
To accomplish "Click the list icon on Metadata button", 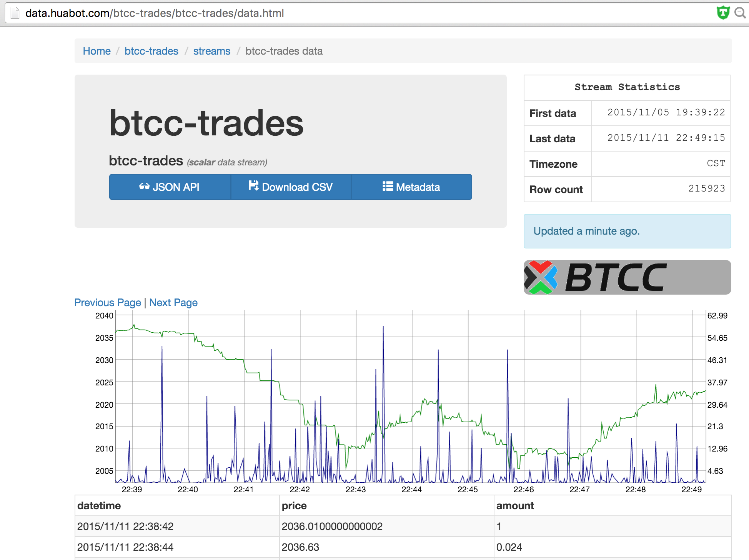I will [x=388, y=187].
